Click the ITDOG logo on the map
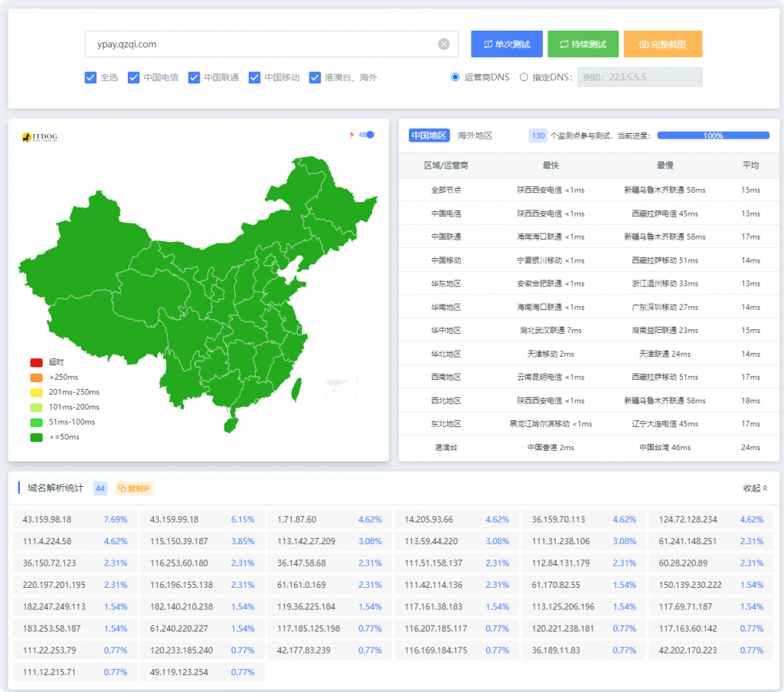This screenshot has width=784, height=692. (x=40, y=137)
